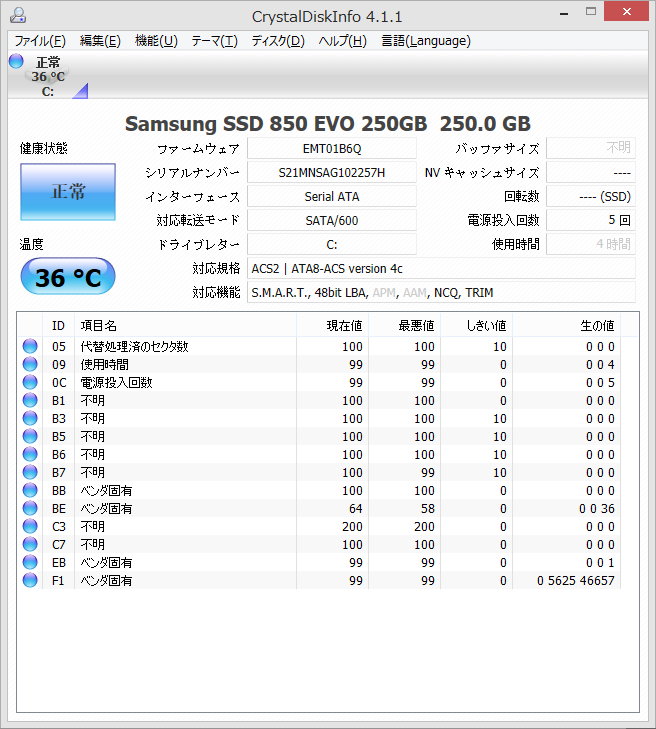
Task: Click the transfer mode field SATA/600
Action: 332,220
